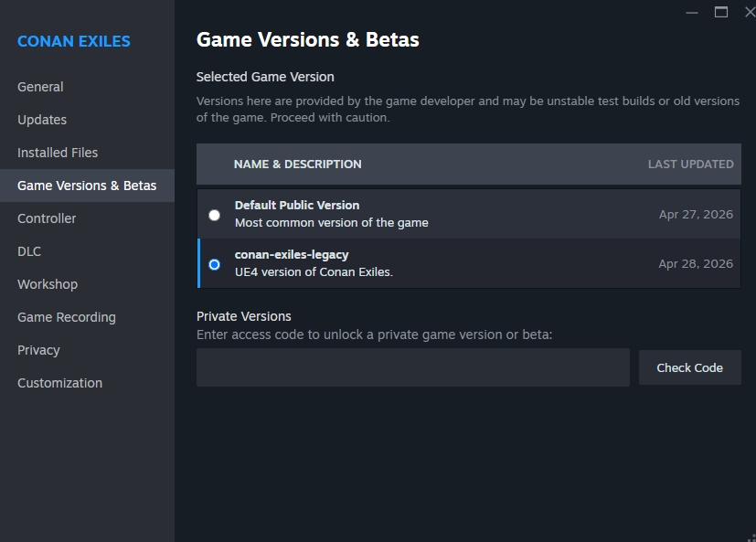Viewport: 756px width, 542px height.
Task: Click the 'Default Public Version' name text
Action: click(297, 206)
